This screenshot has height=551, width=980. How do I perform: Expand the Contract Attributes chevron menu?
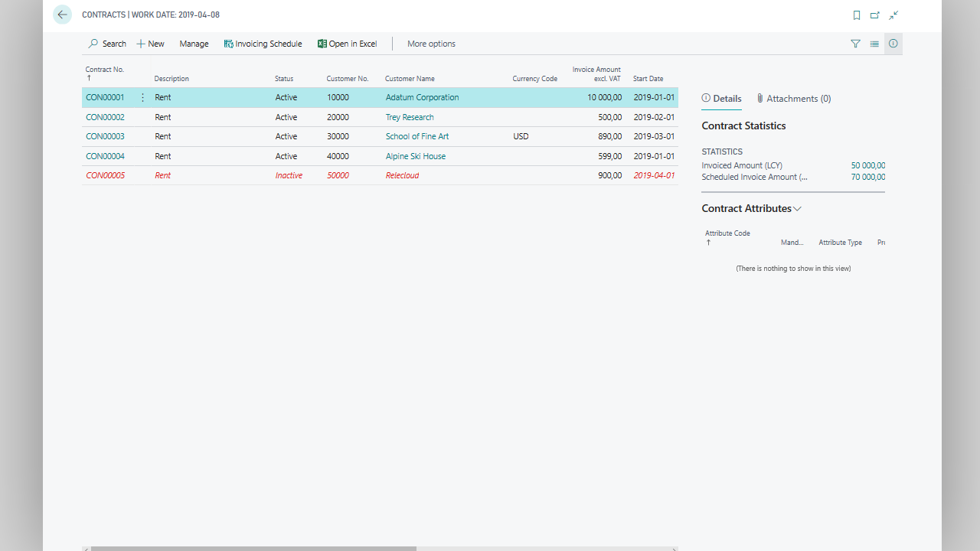point(797,208)
